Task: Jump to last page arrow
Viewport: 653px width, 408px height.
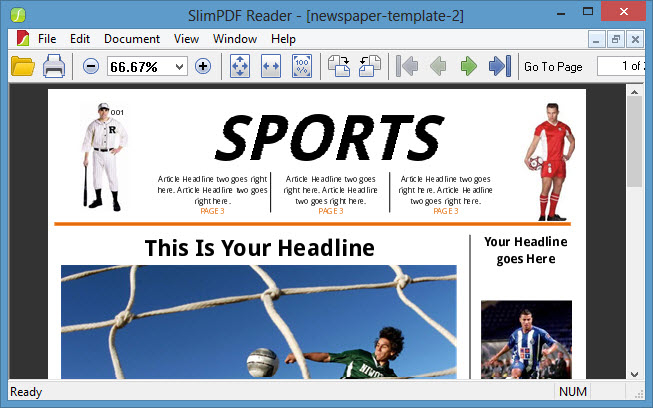Action: [499, 66]
